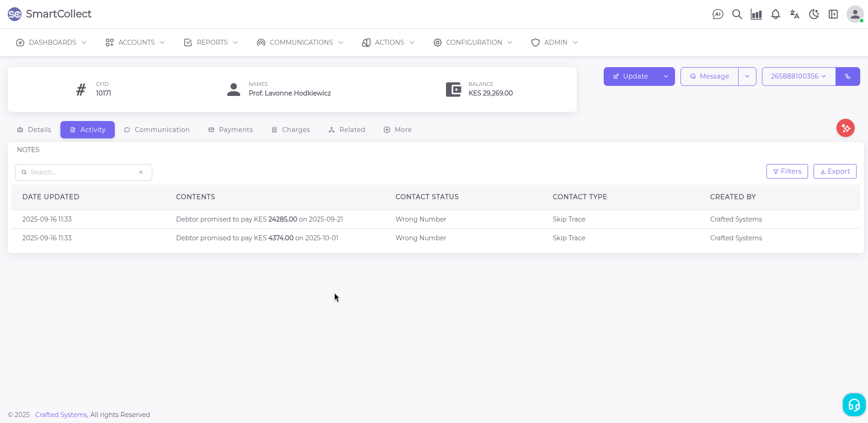The image size is (868, 423).
Task: Open the phone number 265888100356 dropdown
Action: [798, 76]
